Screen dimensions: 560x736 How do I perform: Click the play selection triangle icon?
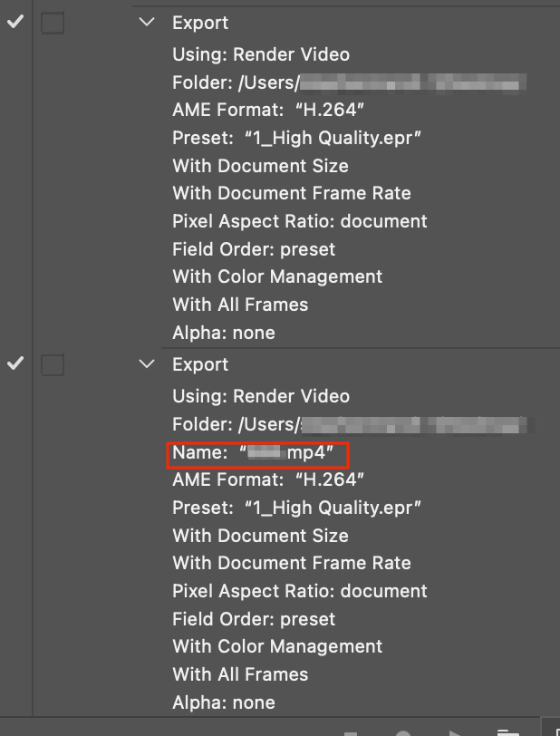point(456,732)
